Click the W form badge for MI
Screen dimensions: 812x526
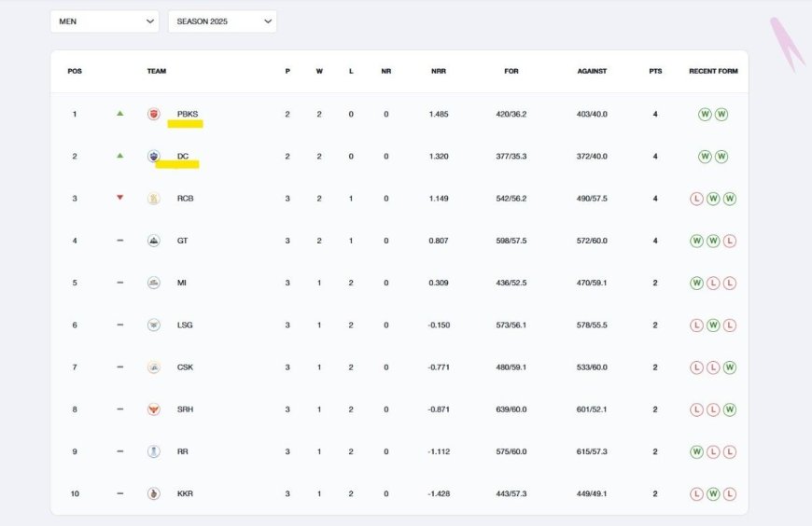[x=696, y=283]
